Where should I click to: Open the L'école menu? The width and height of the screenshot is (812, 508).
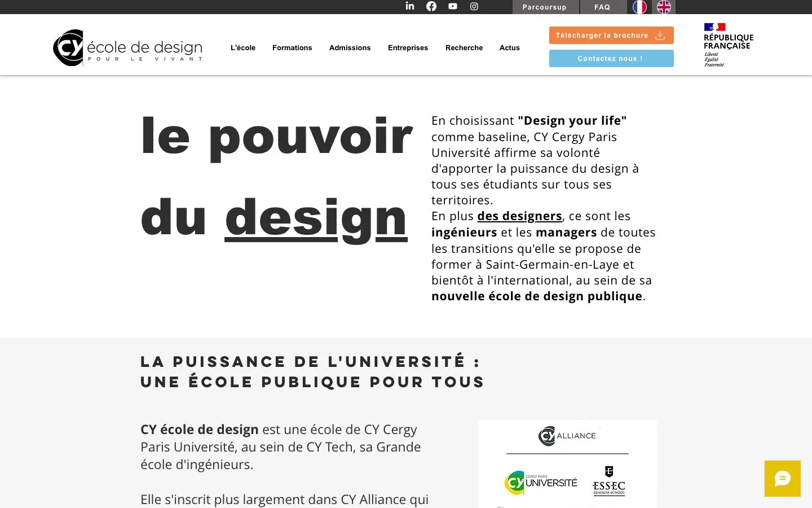click(x=243, y=48)
